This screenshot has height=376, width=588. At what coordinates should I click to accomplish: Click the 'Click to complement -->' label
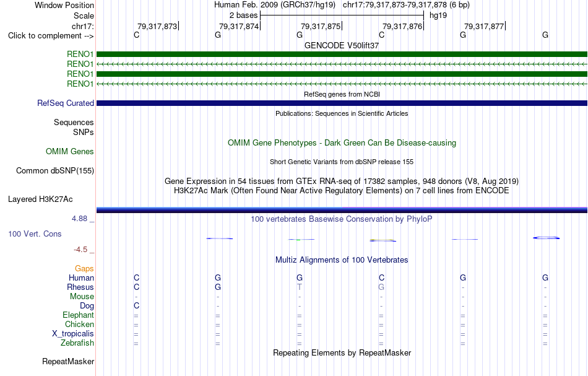(x=51, y=36)
